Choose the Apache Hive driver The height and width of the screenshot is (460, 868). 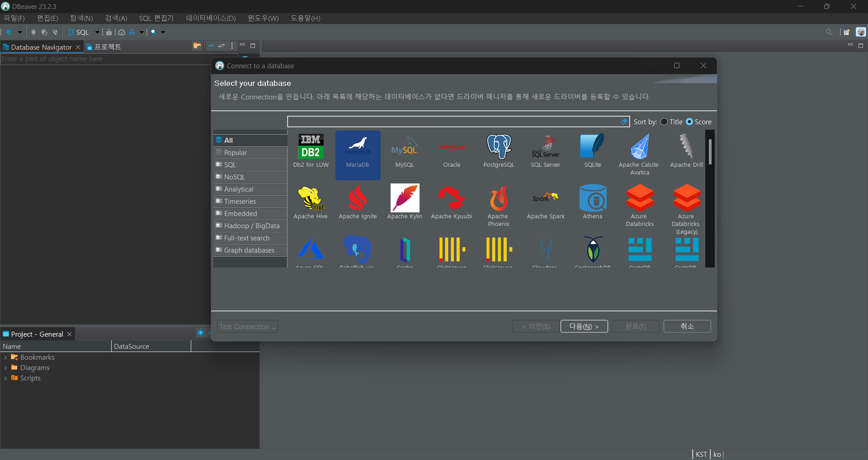(x=311, y=202)
